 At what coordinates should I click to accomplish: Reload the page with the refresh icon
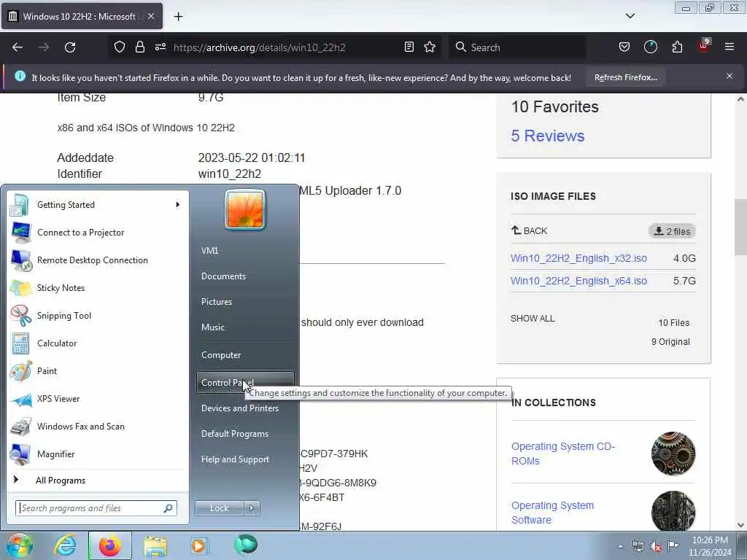click(x=70, y=47)
